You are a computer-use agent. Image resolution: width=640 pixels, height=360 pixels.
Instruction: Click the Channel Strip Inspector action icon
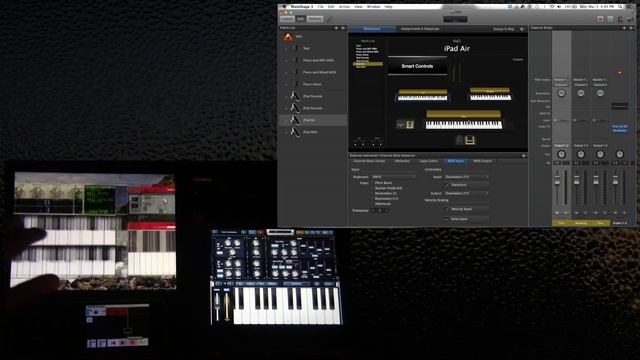pyautogui.click(x=523, y=156)
